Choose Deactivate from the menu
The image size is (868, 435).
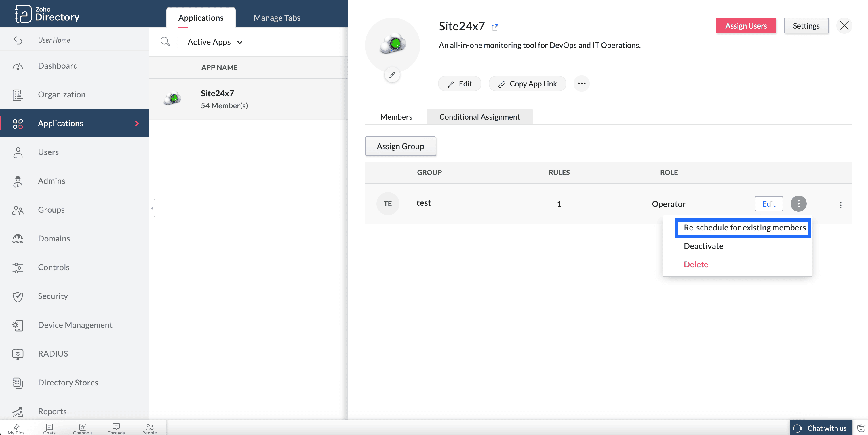click(704, 246)
